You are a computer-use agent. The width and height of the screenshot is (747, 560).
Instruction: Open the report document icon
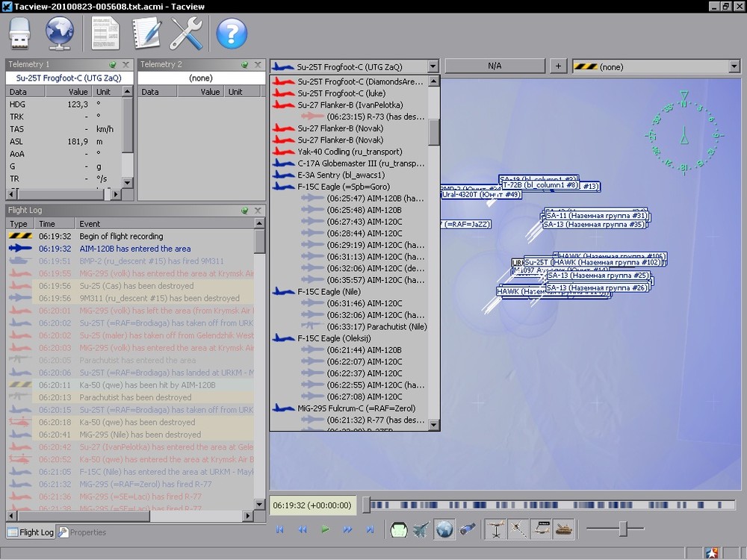click(x=105, y=34)
